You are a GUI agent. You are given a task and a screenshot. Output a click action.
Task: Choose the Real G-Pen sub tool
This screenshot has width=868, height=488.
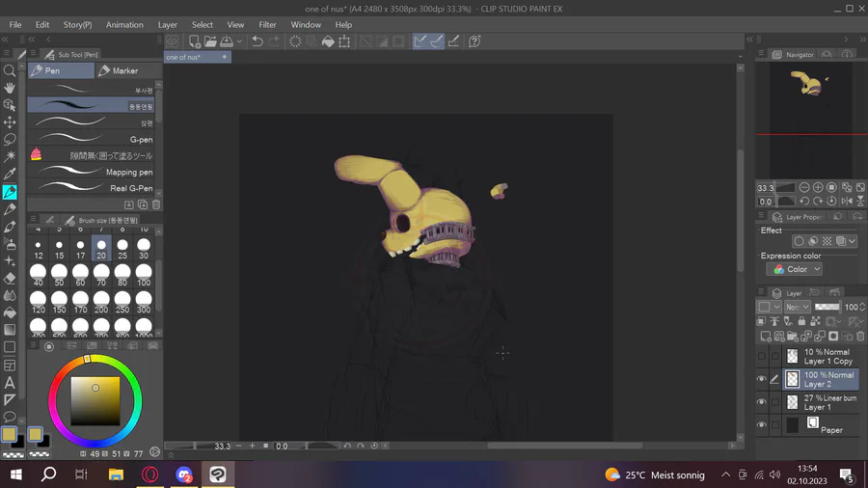click(x=91, y=187)
